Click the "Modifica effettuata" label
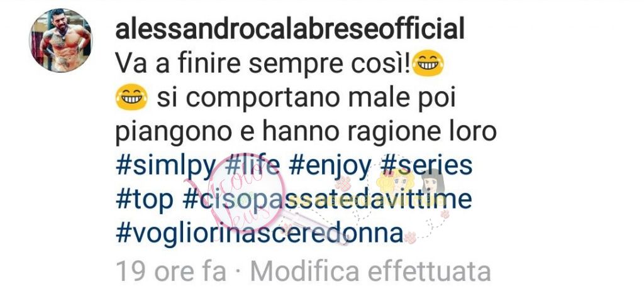Viewport: 644px width, 294px height. point(370,271)
